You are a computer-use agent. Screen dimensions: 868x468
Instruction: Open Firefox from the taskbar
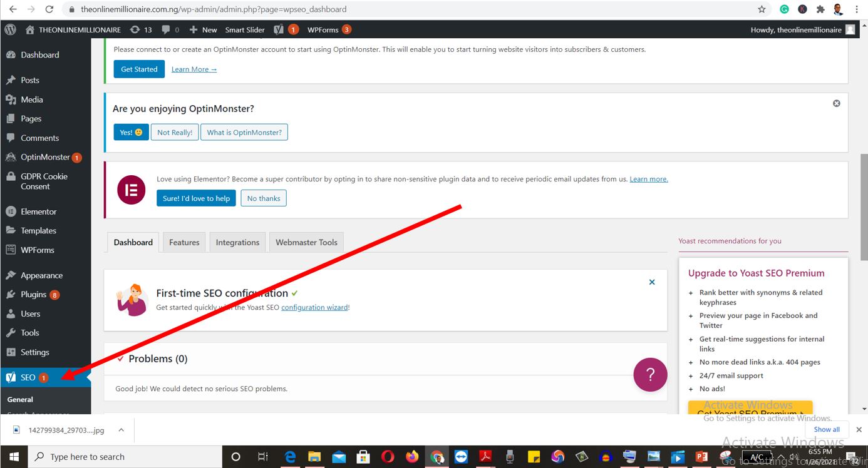(411, 457)
